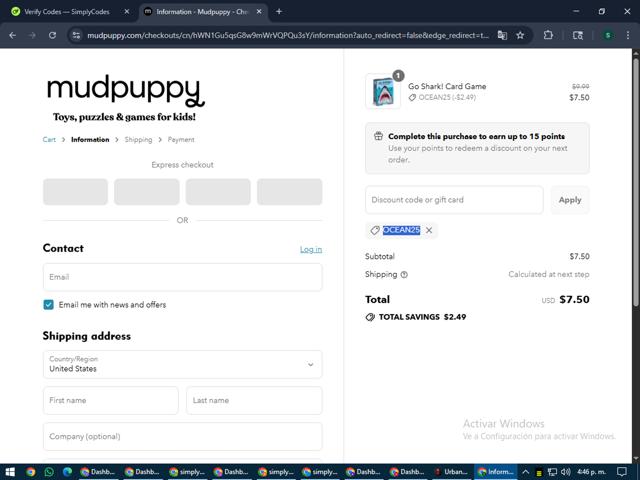This screenshot has height=480, width=640.
Task: Go back using the browser back arrow
Action: pos(12,36)
